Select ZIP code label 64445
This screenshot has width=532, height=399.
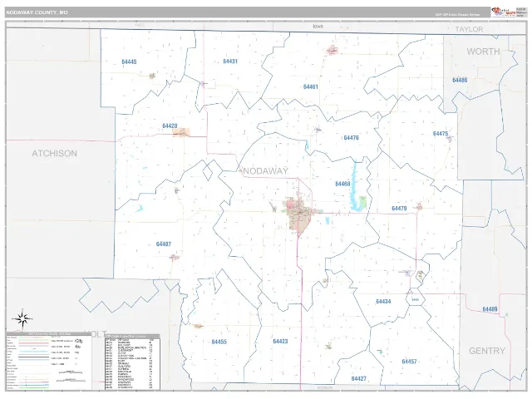tap(129, 62)
